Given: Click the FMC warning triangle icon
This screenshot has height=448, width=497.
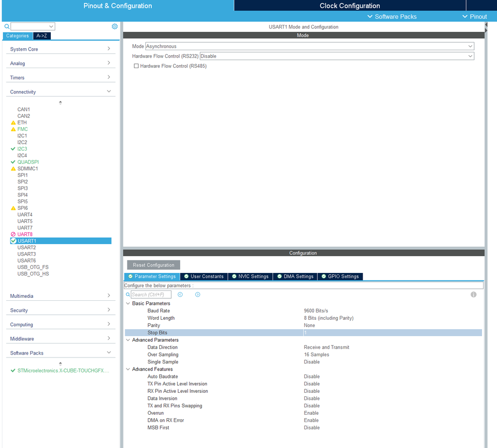Looking at the screenshot, I should (x=13, y=129).
